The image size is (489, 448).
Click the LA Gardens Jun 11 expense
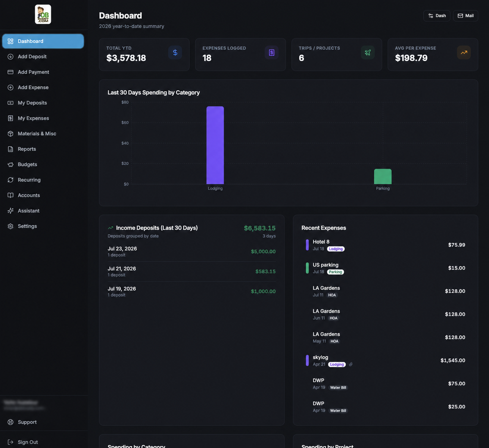tap(385, 314)
